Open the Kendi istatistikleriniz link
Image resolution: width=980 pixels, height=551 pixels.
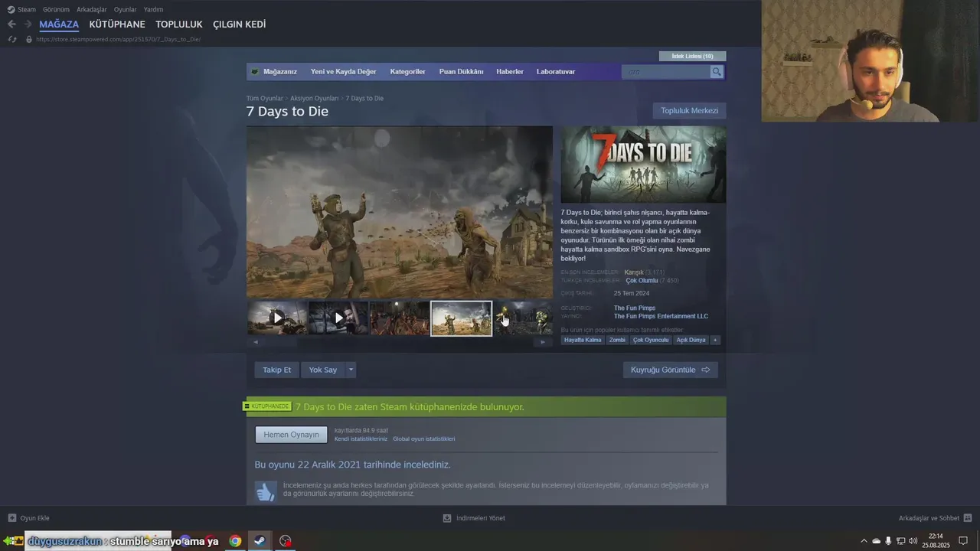click(x=361, y=439)
